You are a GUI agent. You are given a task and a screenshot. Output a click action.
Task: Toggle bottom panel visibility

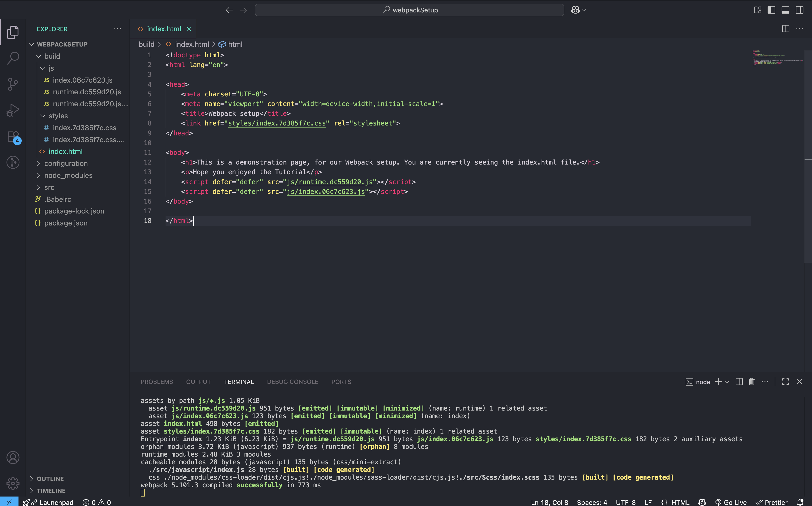tap(785, 10)
